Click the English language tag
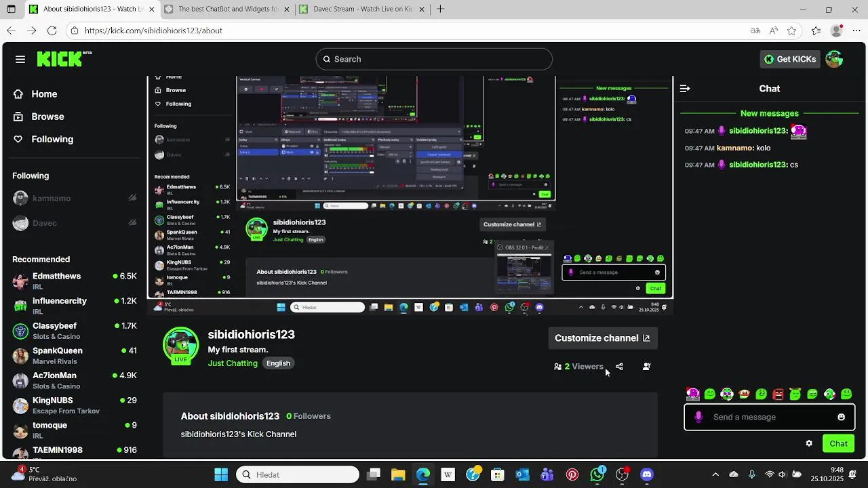Screen dimensions: 868x488 point(278,363)
